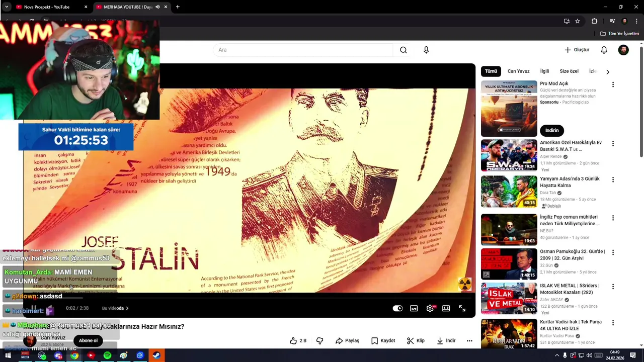Open 'Tüm Yer İşaretleri' bookmarks folder
Screen dimensions: 644x362
coord(619,34)
